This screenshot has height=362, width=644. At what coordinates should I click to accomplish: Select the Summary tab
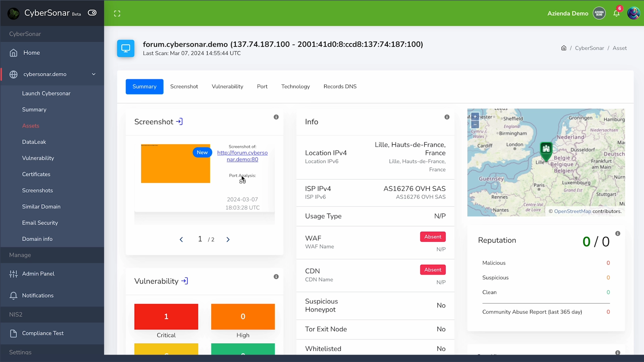(x=145, y=86)
